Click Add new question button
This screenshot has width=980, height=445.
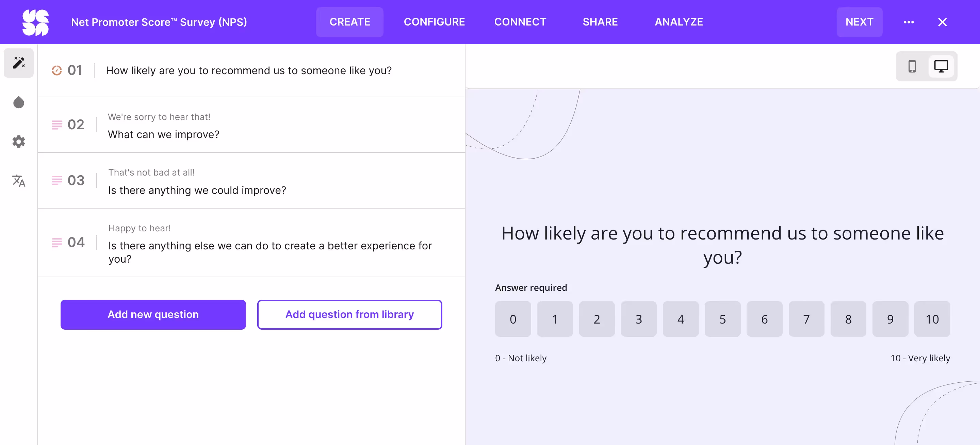pos(153,315)
